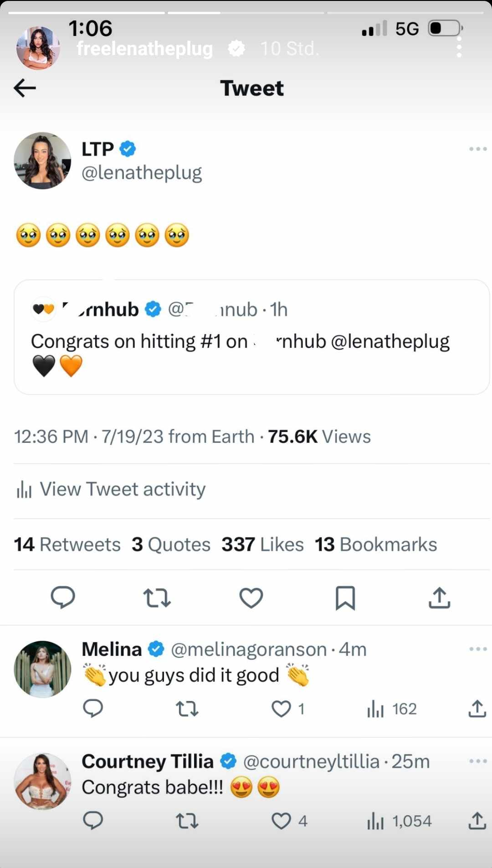
Task: Open the 14 Retweets list
Action: (x=67, y=544)
